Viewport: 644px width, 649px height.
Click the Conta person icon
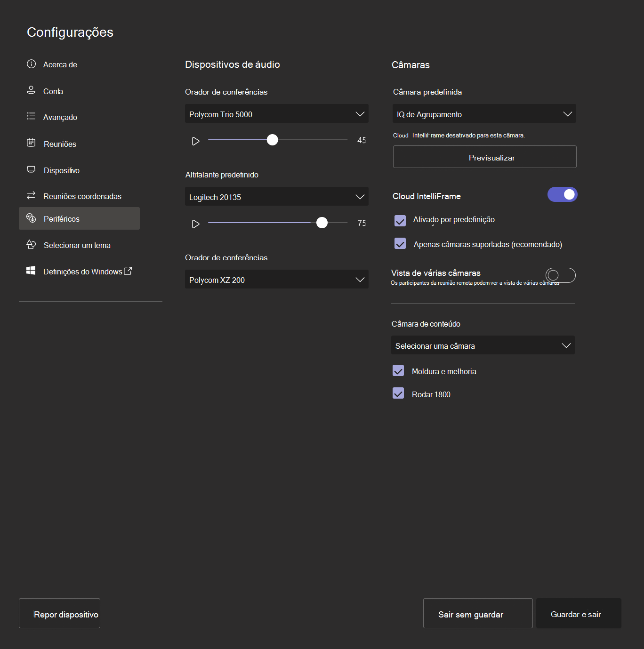(x=31, y=90)
